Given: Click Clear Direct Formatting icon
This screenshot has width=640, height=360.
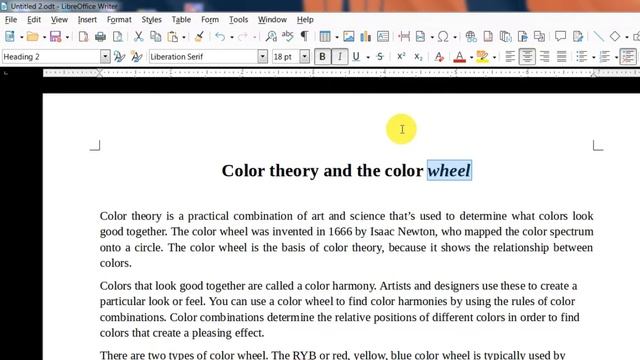Looking at the screenshot, I should [x=439, y=57].
